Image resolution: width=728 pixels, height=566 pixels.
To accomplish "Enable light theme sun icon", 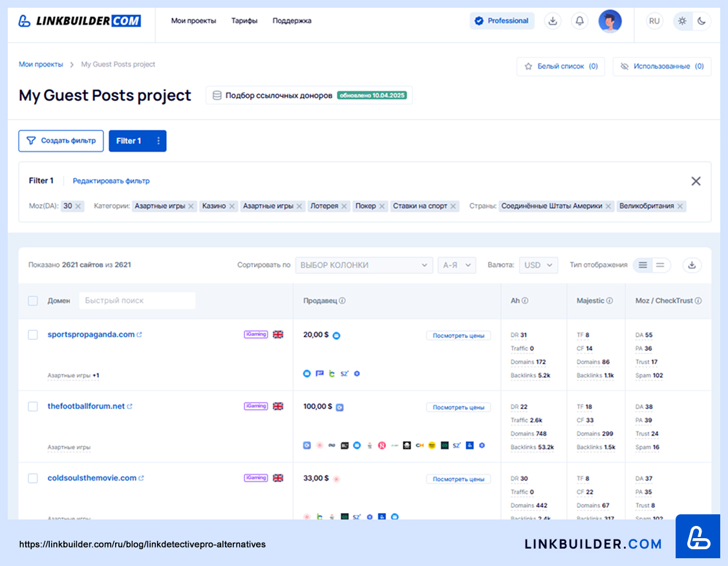I will pyautogui.click(x=682, y=21).
